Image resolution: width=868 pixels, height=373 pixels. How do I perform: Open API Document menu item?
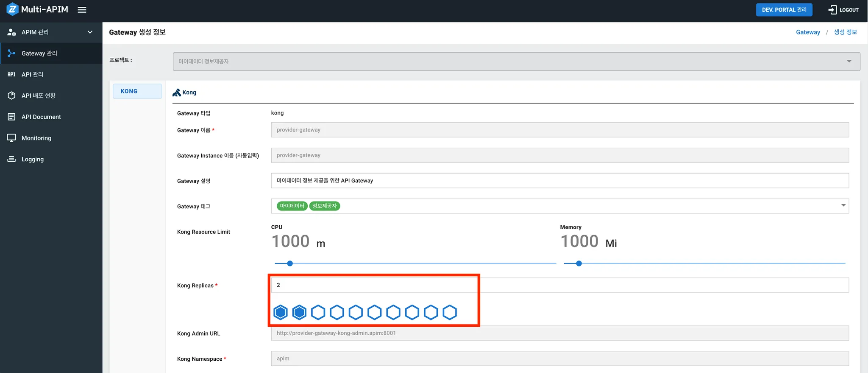click(x=51, y=117)
